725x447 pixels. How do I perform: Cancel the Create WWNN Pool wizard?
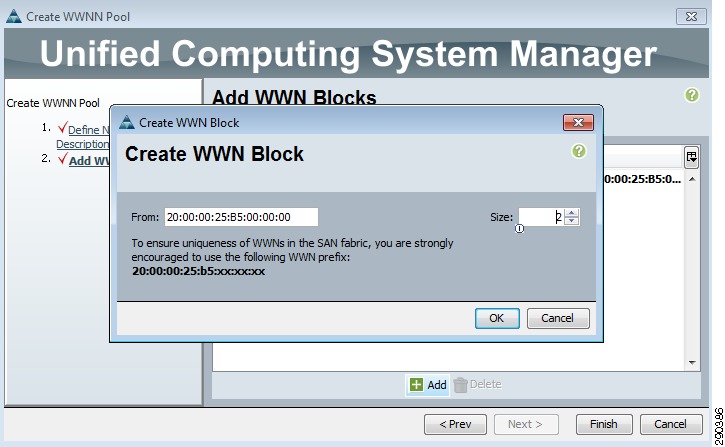click(671, 424)
